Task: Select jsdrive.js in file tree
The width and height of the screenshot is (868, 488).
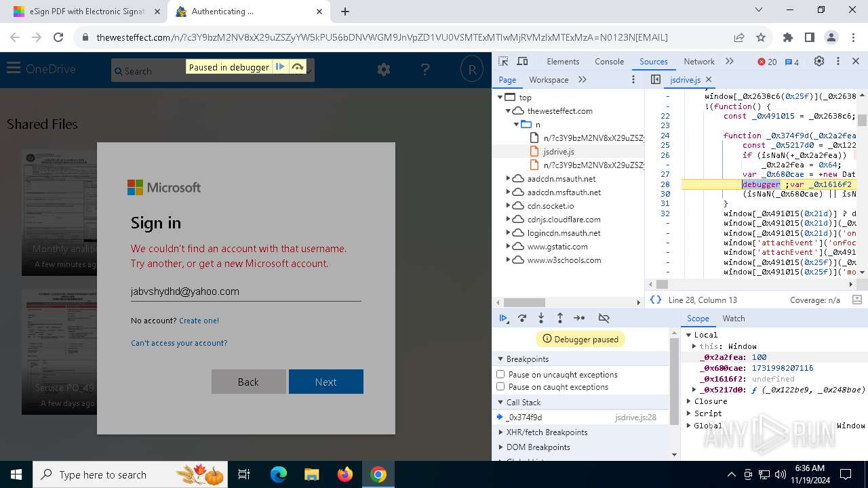Action: 559,151
